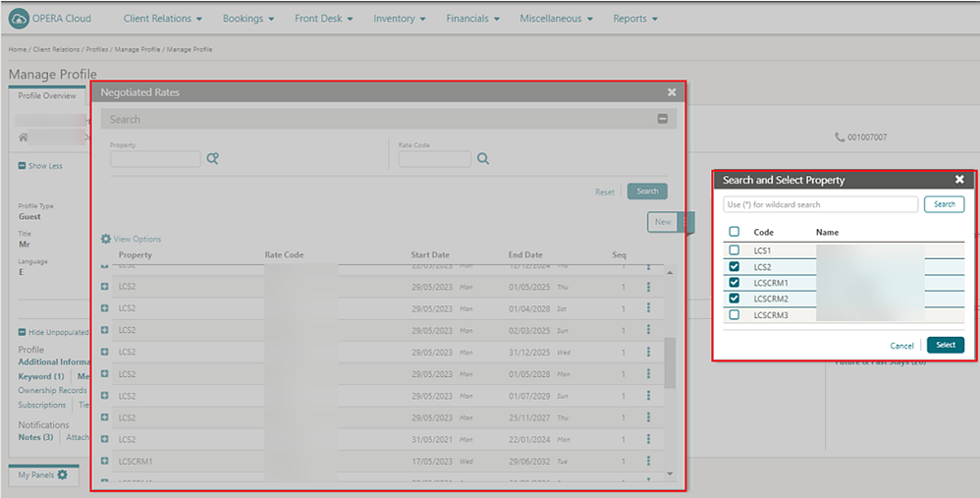This screenshot has width=980, height=498.
Task: Open the Bookings menu
Action: tap(248, 19)
